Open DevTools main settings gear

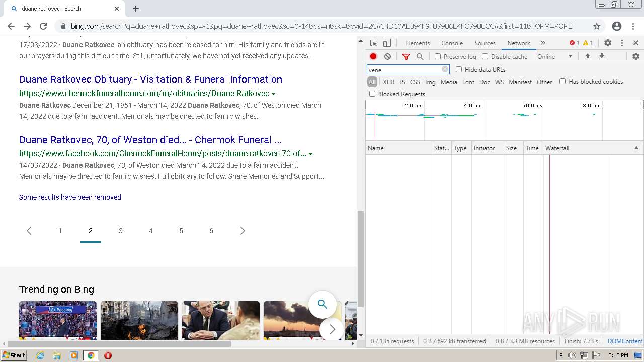pos(608,43)
